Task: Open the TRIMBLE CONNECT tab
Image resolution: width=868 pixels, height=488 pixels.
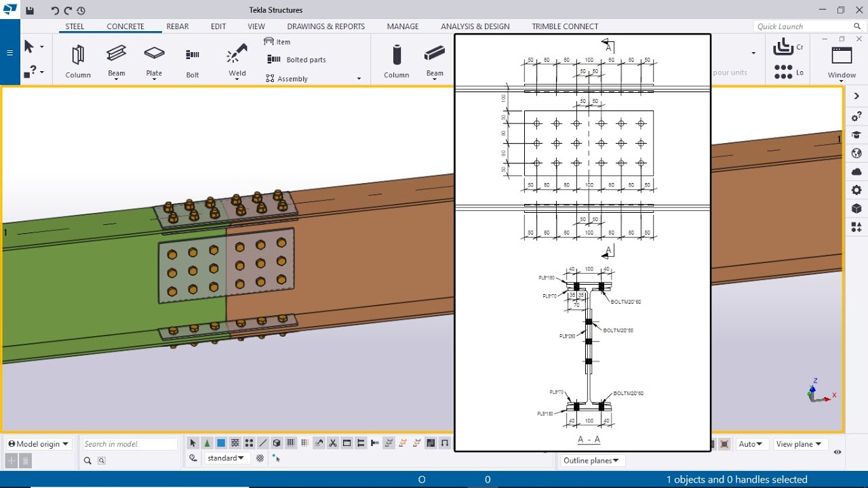Action: (565, 26)
